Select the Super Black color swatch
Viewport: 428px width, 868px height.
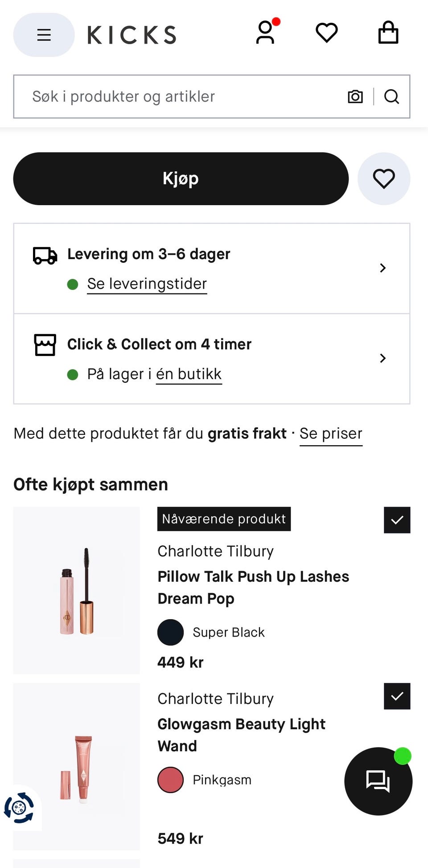click(x=170, y=632)
